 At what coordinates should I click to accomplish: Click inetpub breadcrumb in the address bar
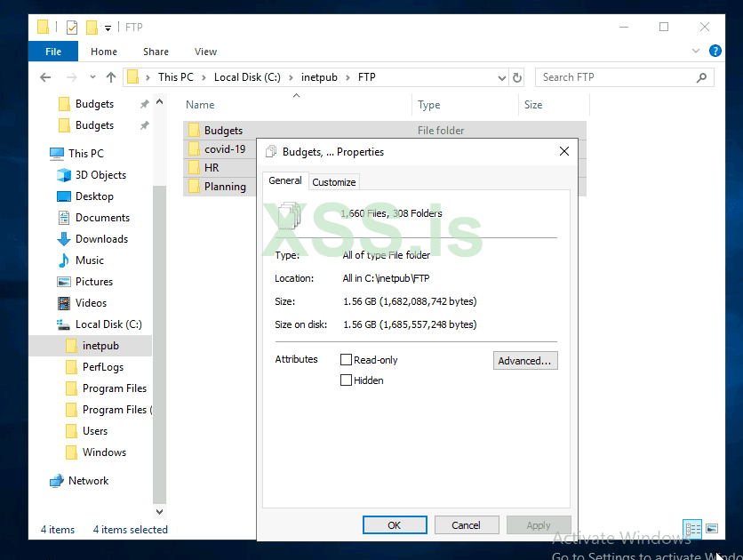(319, 77)
